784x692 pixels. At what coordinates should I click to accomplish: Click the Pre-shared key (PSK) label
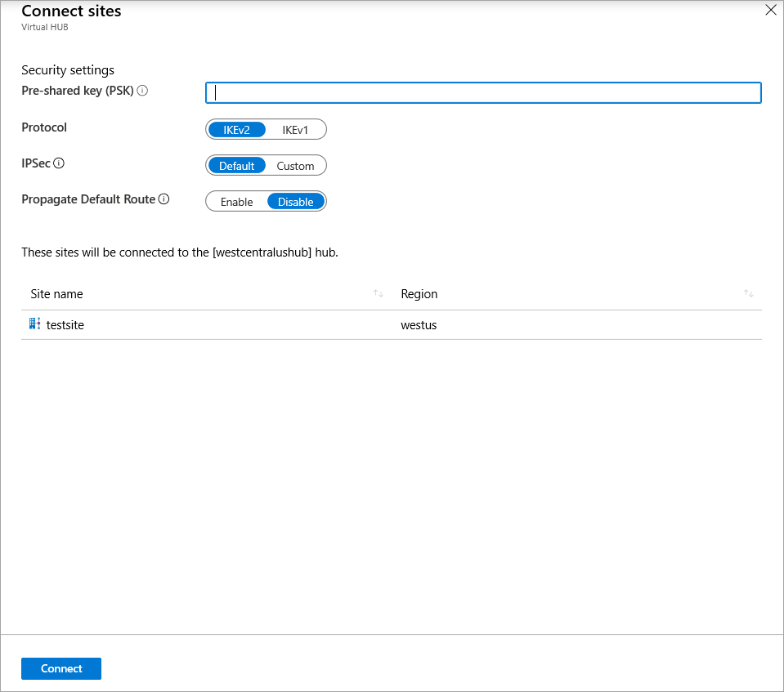click(78, 91)
